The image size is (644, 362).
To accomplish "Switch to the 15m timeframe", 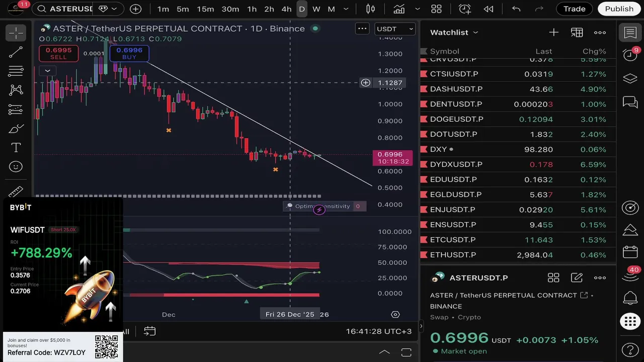I will pyautogui.click(x=205, y=9).
